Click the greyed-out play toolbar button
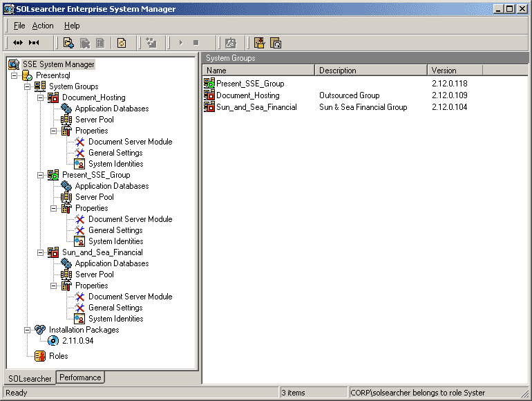The height and width of the screenshot is (401, 532). pos(181,43)
